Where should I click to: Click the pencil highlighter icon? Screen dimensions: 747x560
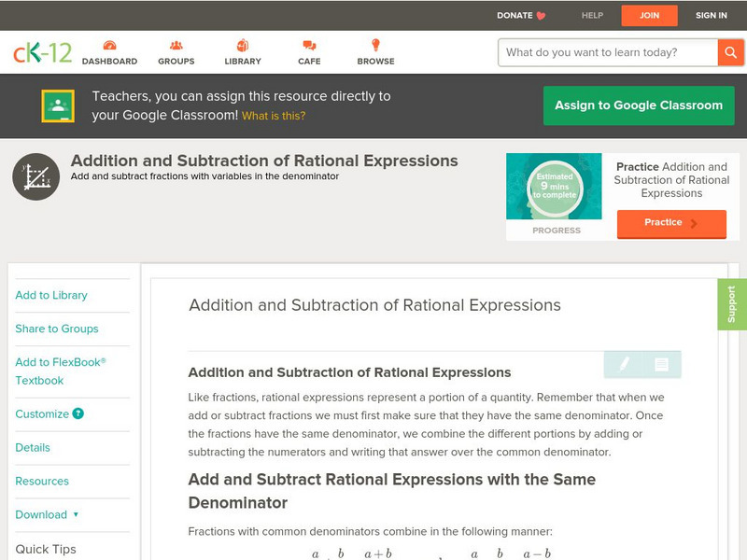click(x=624, y=364)
